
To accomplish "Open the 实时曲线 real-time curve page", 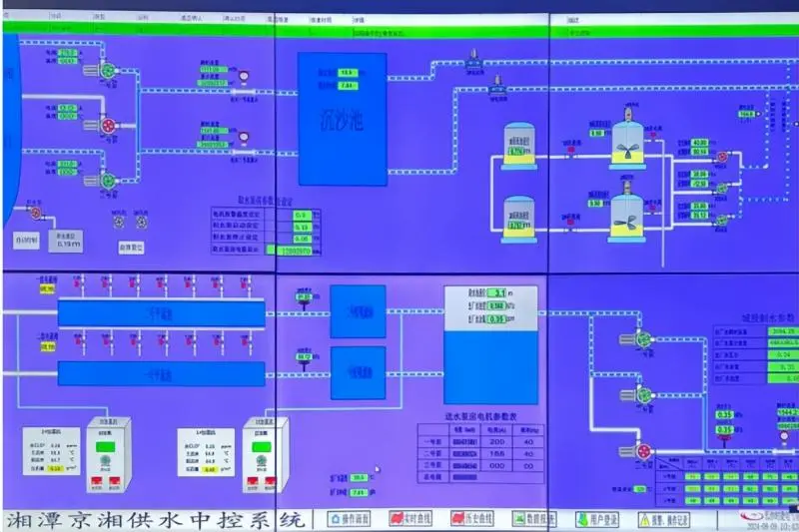I will pos(410,519).
